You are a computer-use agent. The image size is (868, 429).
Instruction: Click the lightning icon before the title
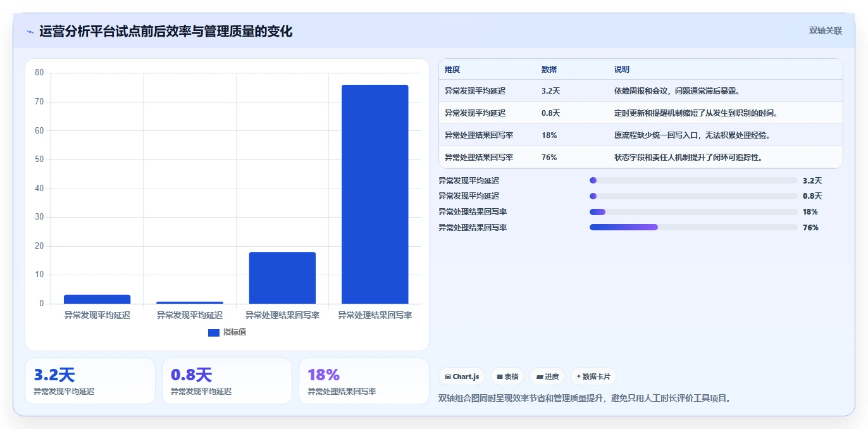[x=30, y=32]
